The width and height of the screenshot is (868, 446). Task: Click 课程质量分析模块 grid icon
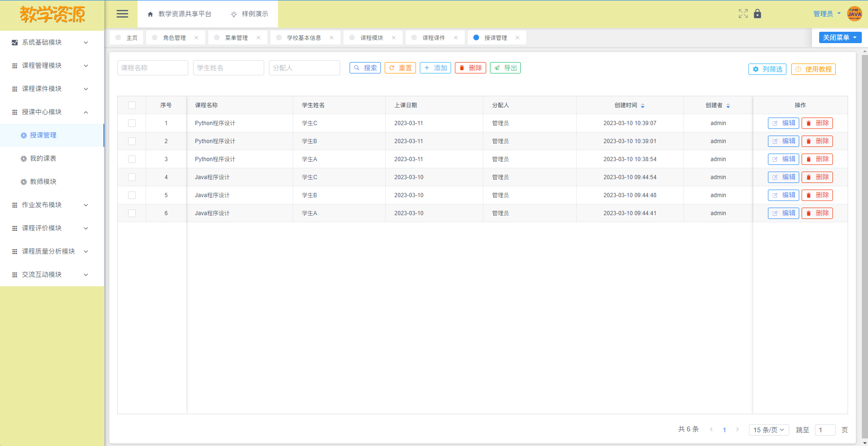point(15,252)
